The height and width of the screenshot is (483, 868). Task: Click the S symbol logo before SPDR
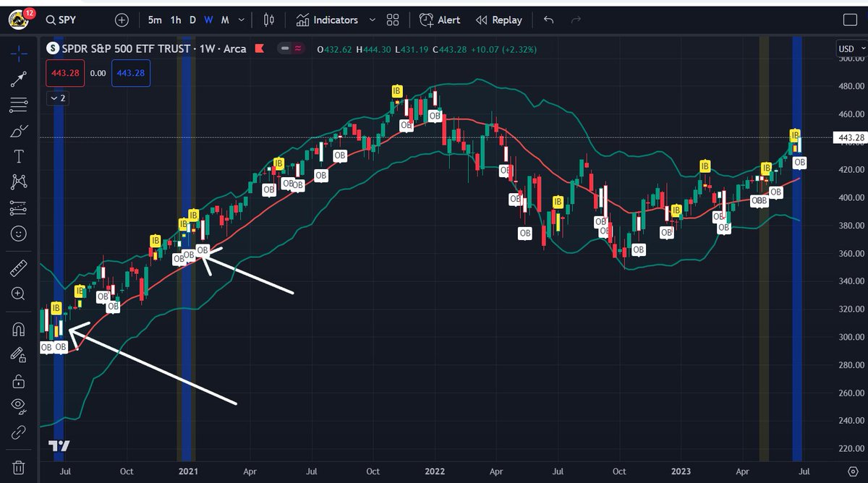point(52,49)
